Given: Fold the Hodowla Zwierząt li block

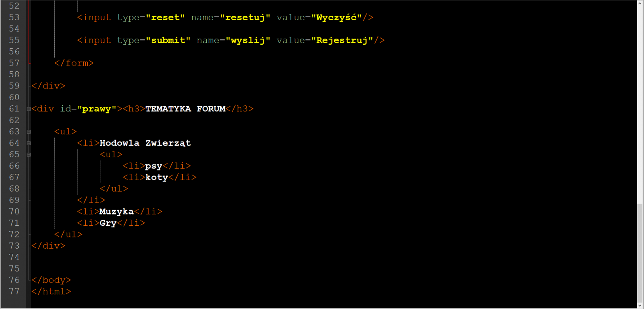Looking at the screenshot, I should (x=29, y=143).
